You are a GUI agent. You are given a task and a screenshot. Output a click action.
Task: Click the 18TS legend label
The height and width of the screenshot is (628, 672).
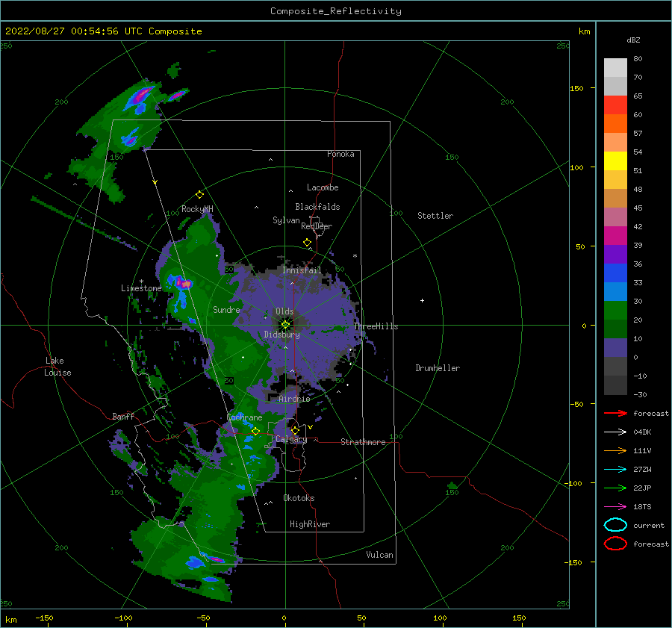(642, 507)
